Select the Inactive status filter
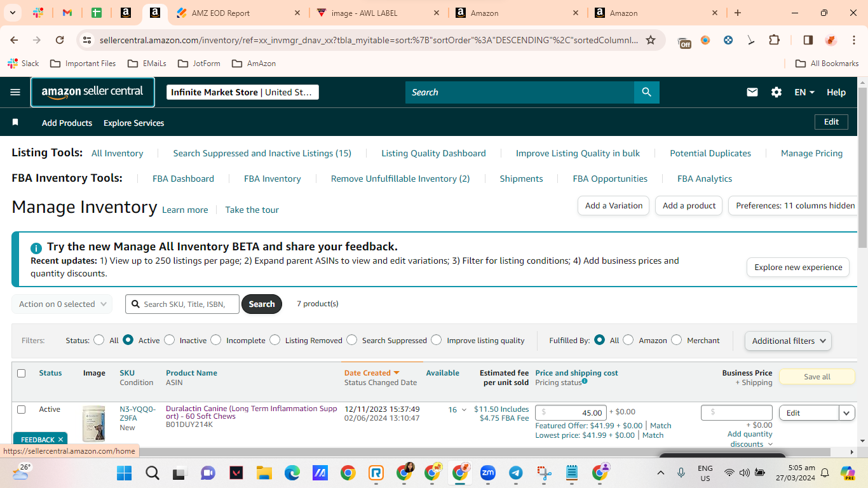Viewport: 868px width, 488px height. (169, 340)
